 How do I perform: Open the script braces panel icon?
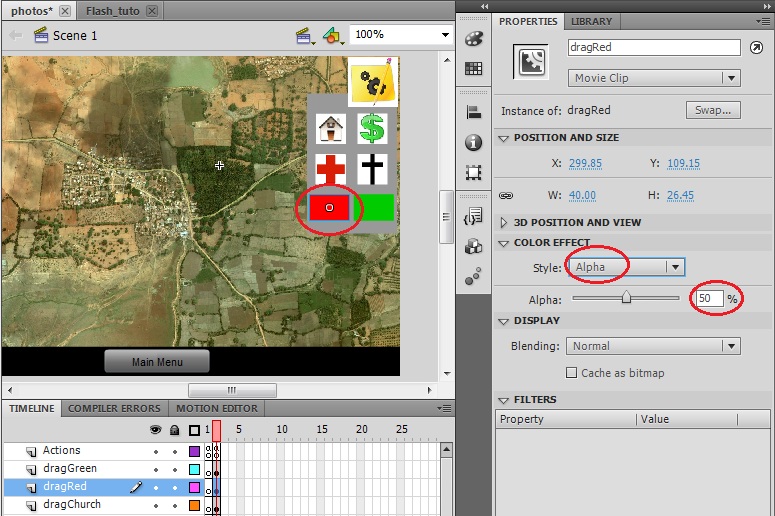(x=474, y=216)
